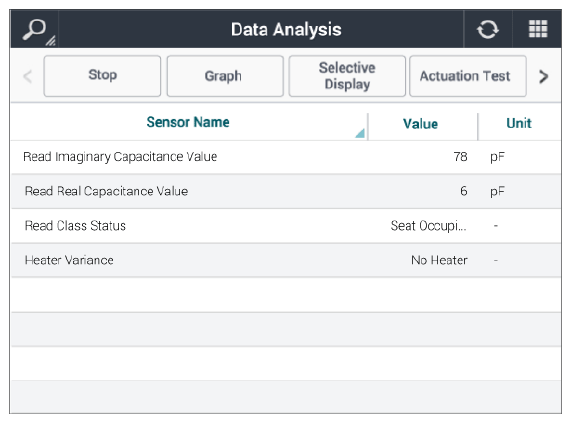This screenshot has height=423, width=571.
Task: Sort by Sensor Name column header
Action: click(188, 122)
